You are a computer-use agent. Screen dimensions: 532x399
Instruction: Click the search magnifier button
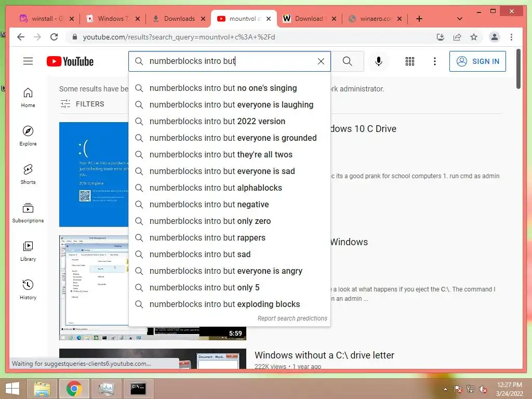(x=348, y=61)
